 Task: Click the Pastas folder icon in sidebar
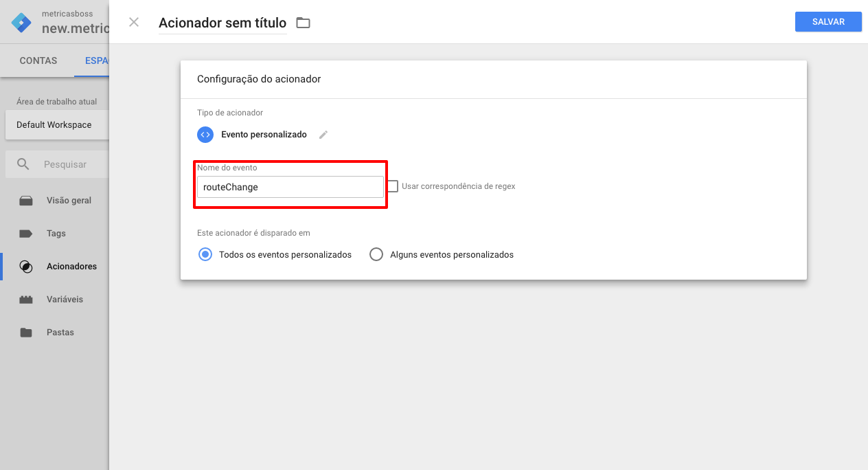(x=26, y=333)
